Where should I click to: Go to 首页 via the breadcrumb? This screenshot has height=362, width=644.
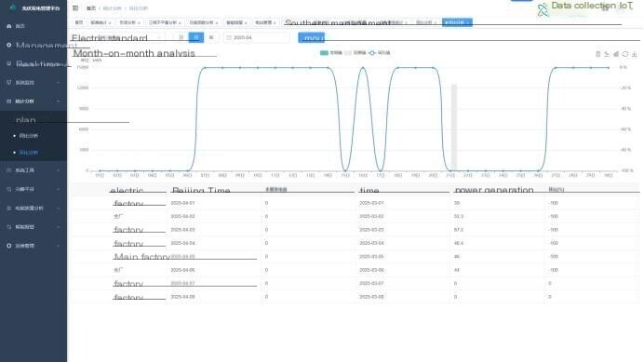pyautogui.click(x=91, y=8)
